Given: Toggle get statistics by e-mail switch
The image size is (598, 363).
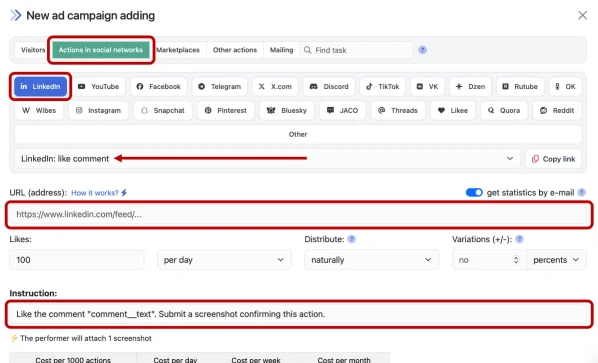Looking at the screenshot, I should coord(474,193).
